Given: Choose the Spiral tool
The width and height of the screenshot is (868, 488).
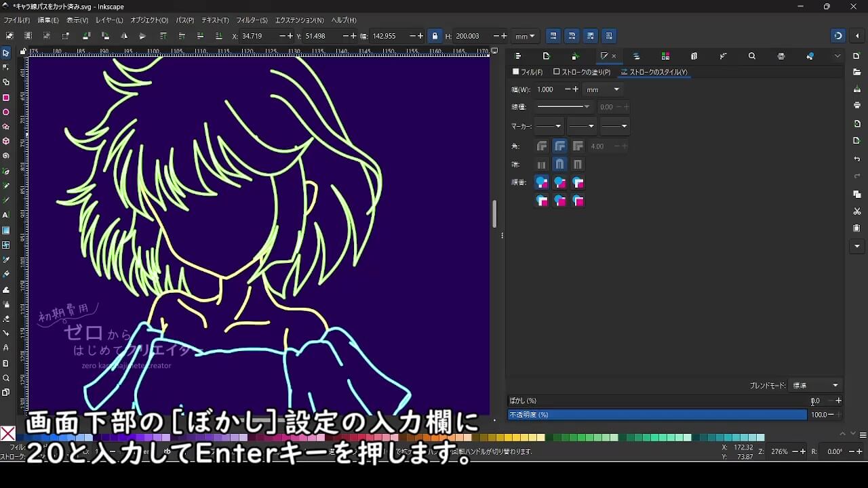Looking at the screenshot, I should (6, 156).
